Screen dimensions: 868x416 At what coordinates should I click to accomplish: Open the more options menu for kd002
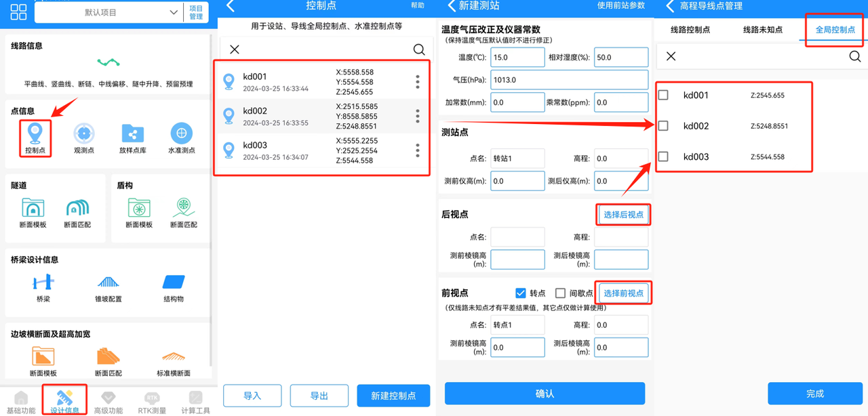tap(417, 116)
